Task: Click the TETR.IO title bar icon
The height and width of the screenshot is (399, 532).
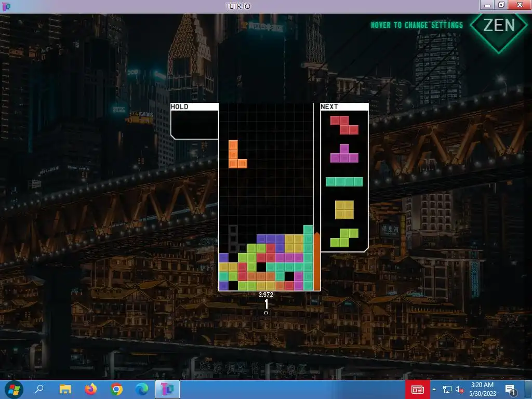Action: [6, 6]
